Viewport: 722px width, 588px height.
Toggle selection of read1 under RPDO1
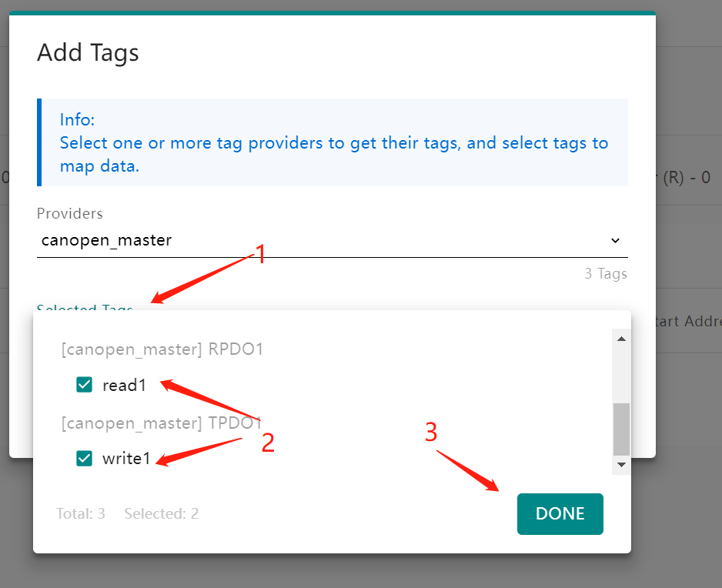point(85,384)
